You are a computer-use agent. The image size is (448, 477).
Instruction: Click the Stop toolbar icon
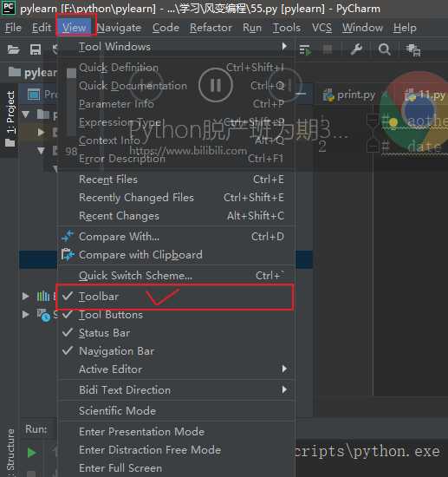(x=328, y=49)
